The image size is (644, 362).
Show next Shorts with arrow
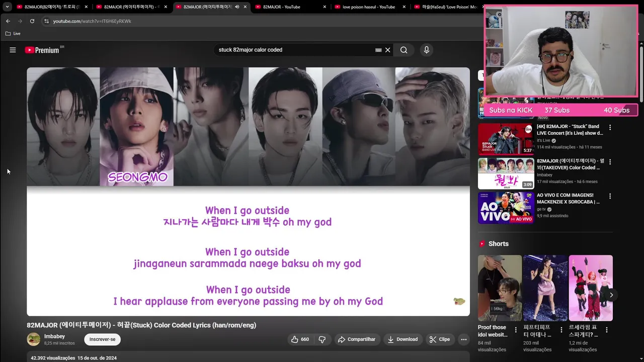[611, 295]
